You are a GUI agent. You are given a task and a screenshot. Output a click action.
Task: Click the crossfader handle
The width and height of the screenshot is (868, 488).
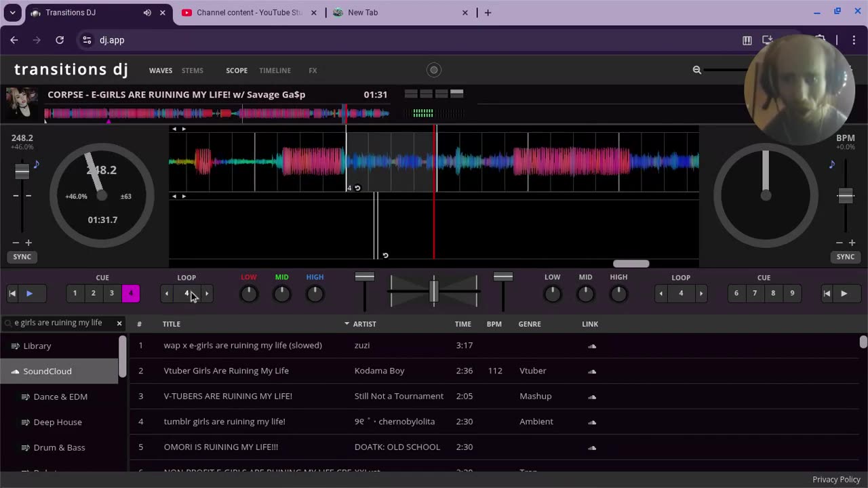pyautogui.click(x=434, y=290)
